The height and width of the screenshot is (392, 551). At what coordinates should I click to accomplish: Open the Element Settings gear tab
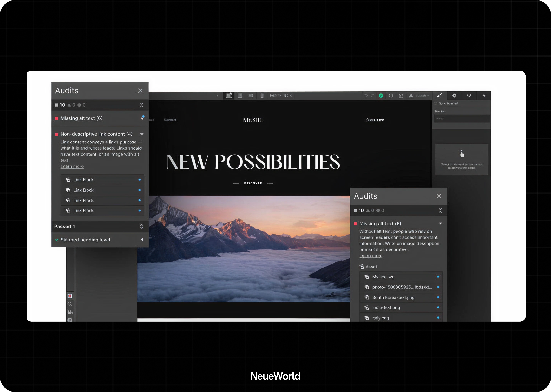[x=454, y=96]
